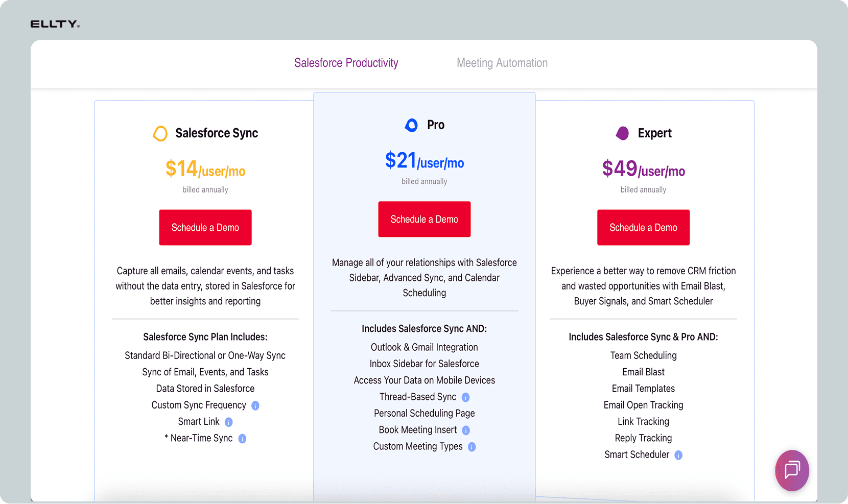This screenshot has height=504, width=848.
Task: Click 'Includes Salesforce Sync AND:' heading
Action: [425, 329]
